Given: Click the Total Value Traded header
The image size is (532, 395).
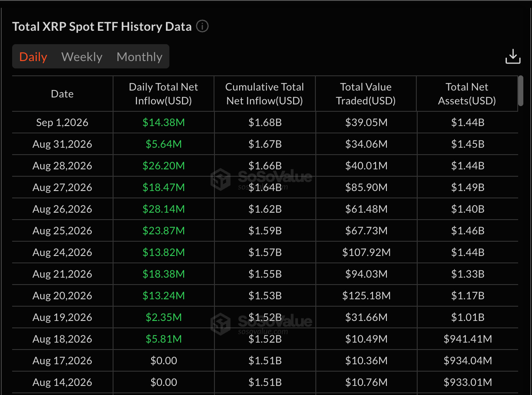Looking at the screenshot, I should [x=366, y=94].
